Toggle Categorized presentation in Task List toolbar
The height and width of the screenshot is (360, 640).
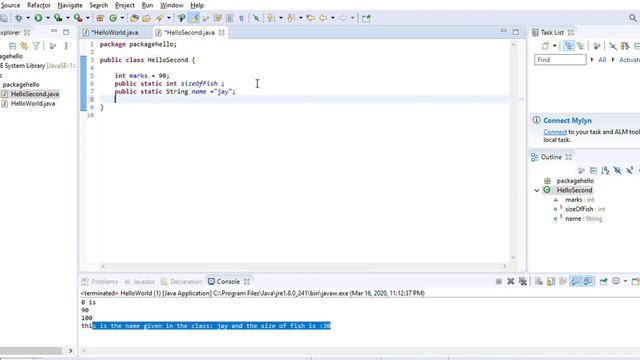point(569,46)
